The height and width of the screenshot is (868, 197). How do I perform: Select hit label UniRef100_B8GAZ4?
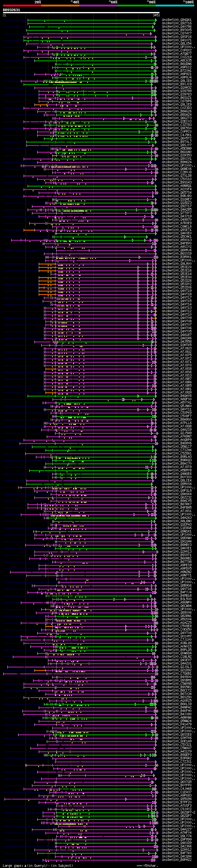[x=177, y=115]
